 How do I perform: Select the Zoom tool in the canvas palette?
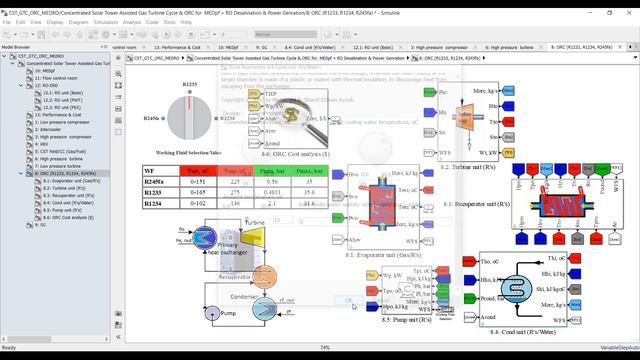118,74
